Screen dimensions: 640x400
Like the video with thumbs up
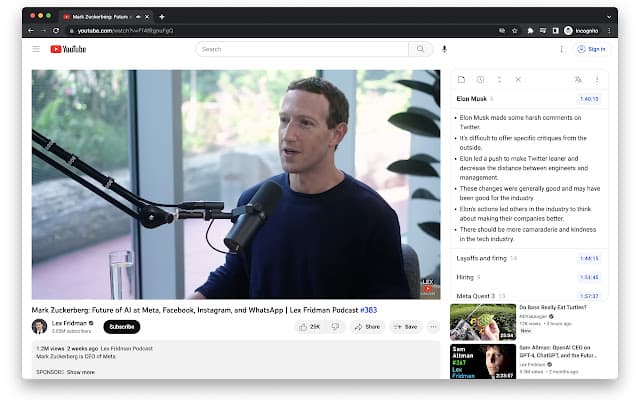(311, 326)
